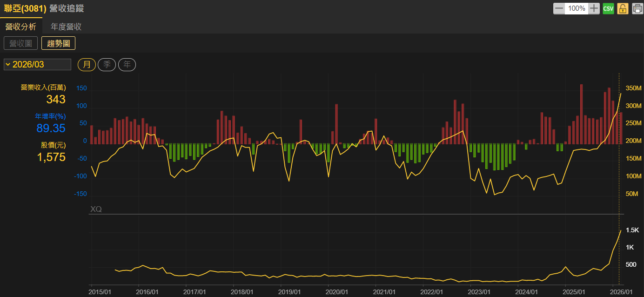This screenshot has width=644, height=297.
Task: Select the 趨勢圖 view button
Action: pos(58,43)
